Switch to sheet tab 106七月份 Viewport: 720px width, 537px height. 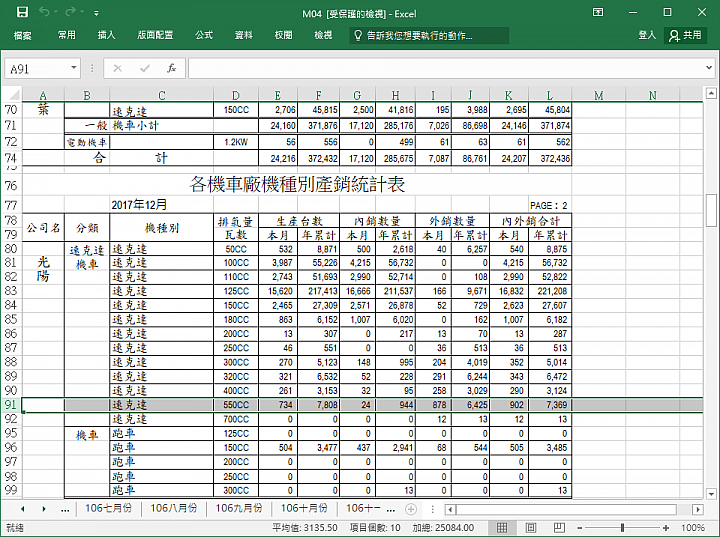(108, 508)
